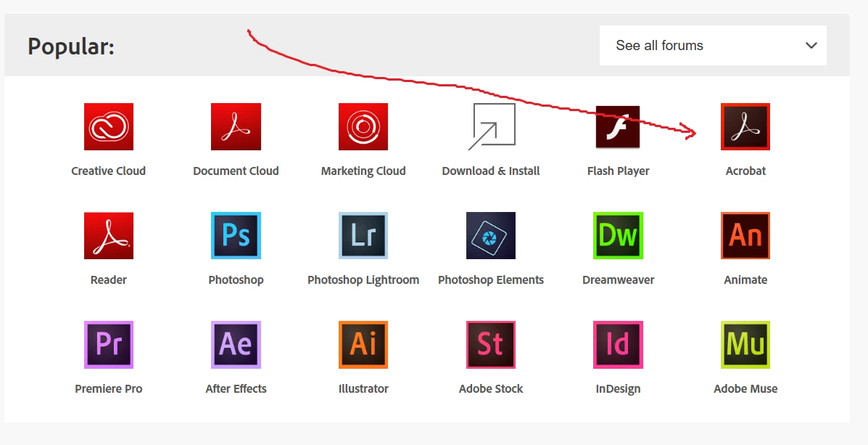Click the Premiere Pro text label
This screenshot has width=868, height=445.
click(109, 389)
